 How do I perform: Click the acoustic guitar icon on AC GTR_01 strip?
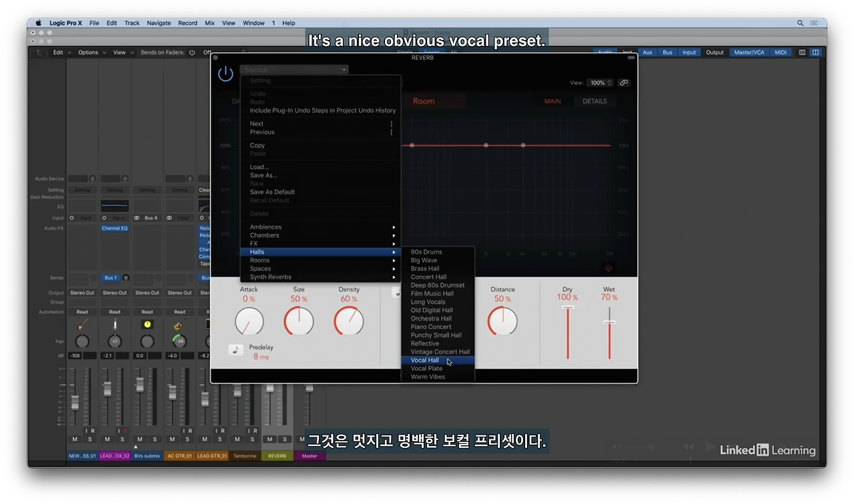pyautogui.click(x=179, y=325)
